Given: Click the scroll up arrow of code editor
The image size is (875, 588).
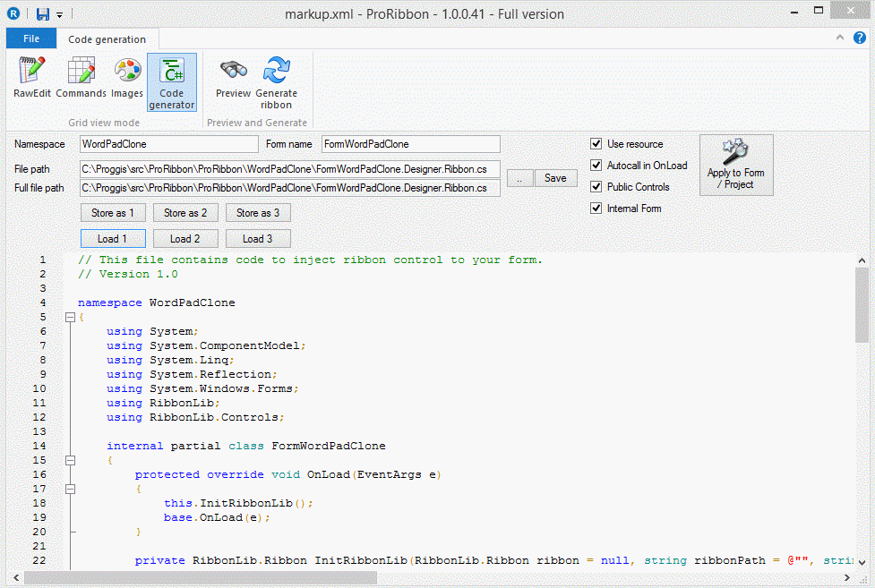Looking at the screenshot, I should (862, 259).
